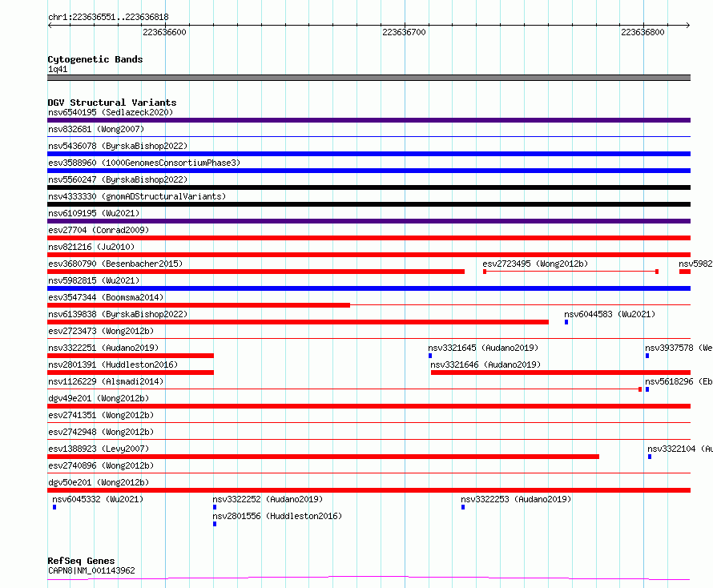This screenshot has height=588, width=713.
Task: Click blue marker under nsv6044583 (Wu2021)
Action: (566, 322)
